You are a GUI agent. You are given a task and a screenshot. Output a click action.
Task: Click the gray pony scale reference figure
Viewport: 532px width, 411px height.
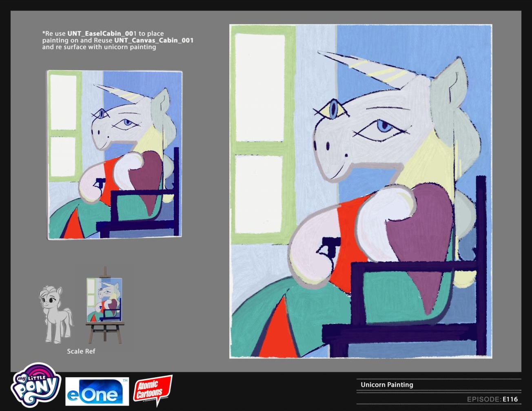56,314
